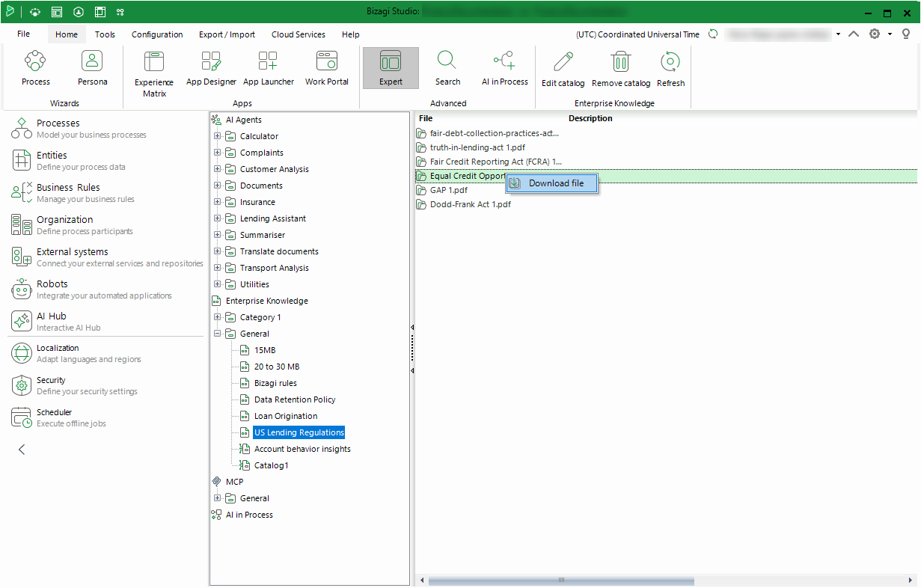Open App Launcher
The height and width of the screenshot is (588, 921).
268,68
